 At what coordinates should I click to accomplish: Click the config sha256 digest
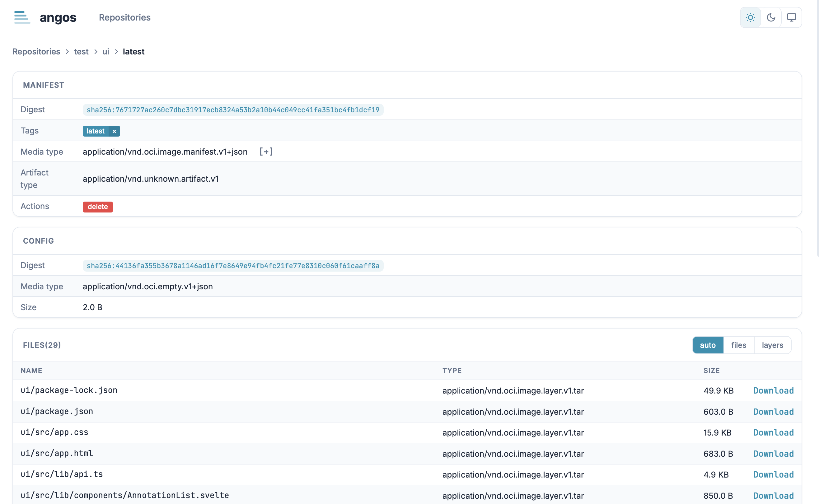click(x=233, y=266)
